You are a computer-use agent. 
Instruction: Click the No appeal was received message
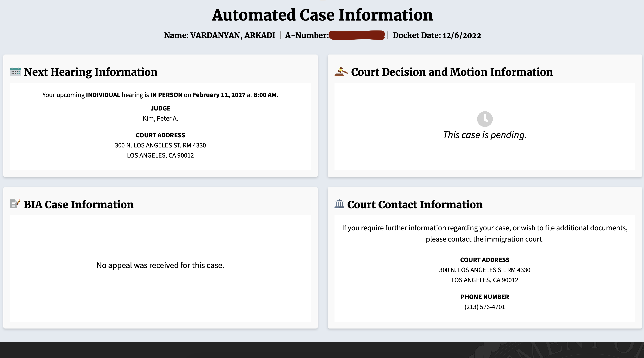pos(161,265)
